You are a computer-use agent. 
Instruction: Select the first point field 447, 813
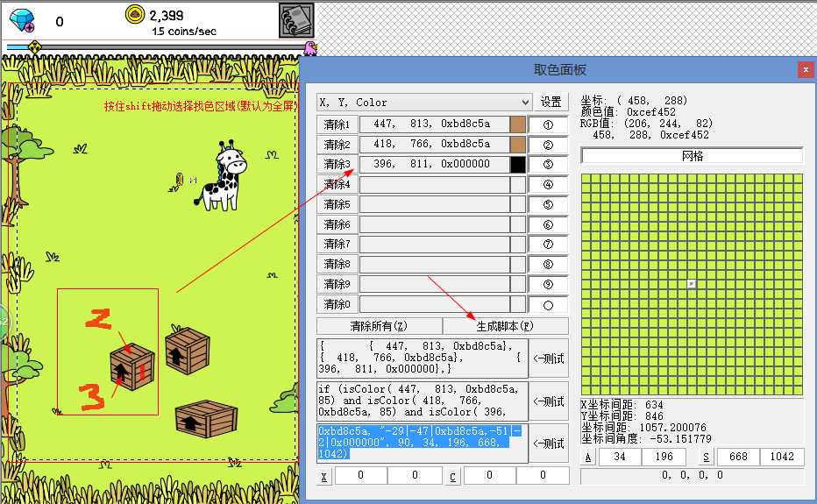point(435,124)
